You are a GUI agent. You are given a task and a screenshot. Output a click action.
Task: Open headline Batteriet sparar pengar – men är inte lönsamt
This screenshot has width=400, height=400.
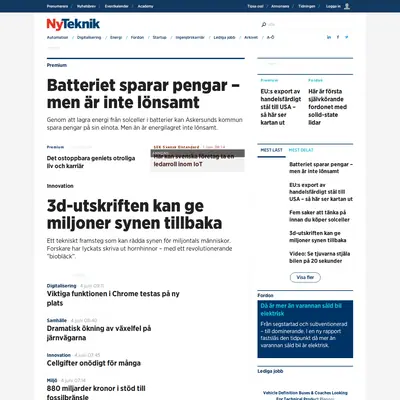pos(143,94)
